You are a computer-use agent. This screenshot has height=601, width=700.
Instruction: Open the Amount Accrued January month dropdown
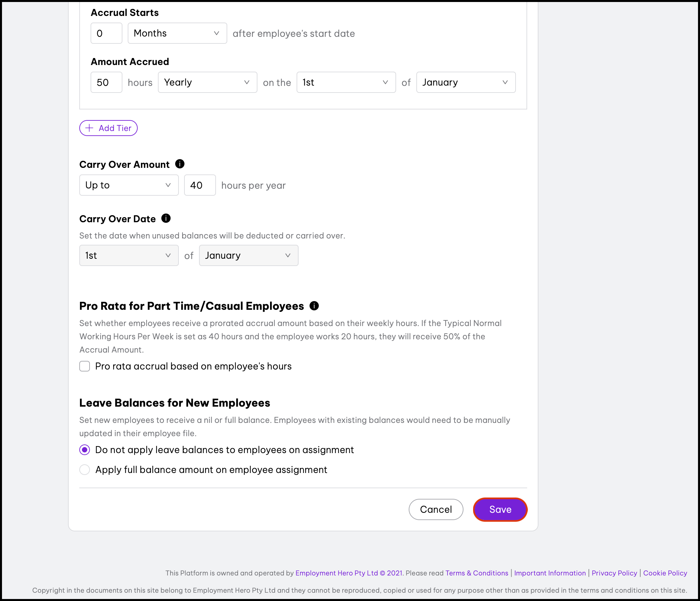466,82
